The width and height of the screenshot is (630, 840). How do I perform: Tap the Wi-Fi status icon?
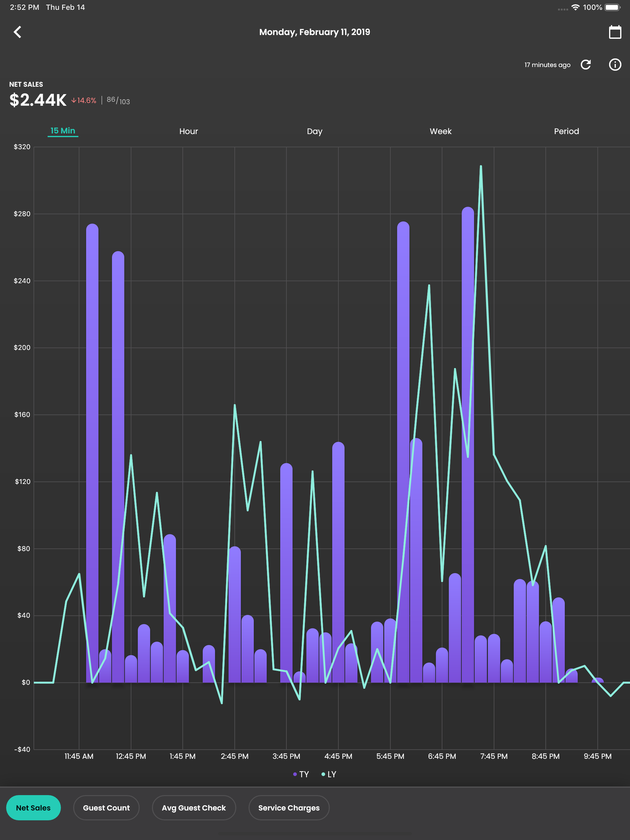coord(575,7)
